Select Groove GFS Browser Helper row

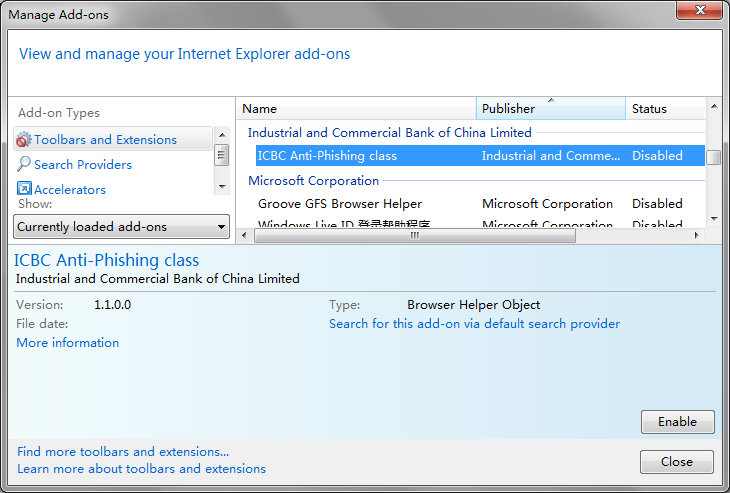480,203
